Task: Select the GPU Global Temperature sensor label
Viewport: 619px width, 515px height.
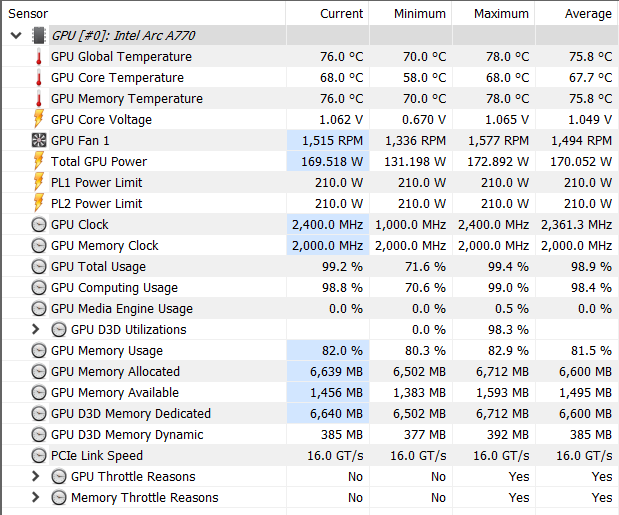Action: (x=121, y=57)
